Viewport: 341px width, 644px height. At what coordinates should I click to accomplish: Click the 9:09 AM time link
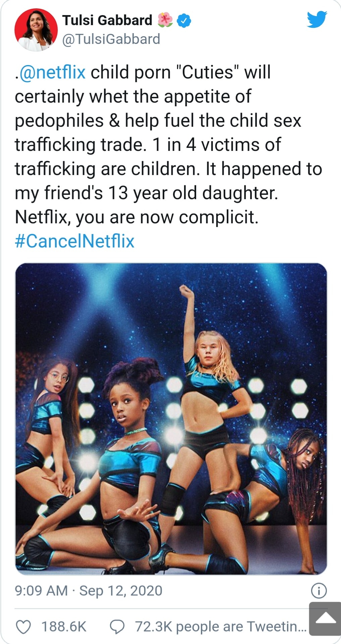click(41, 591)
